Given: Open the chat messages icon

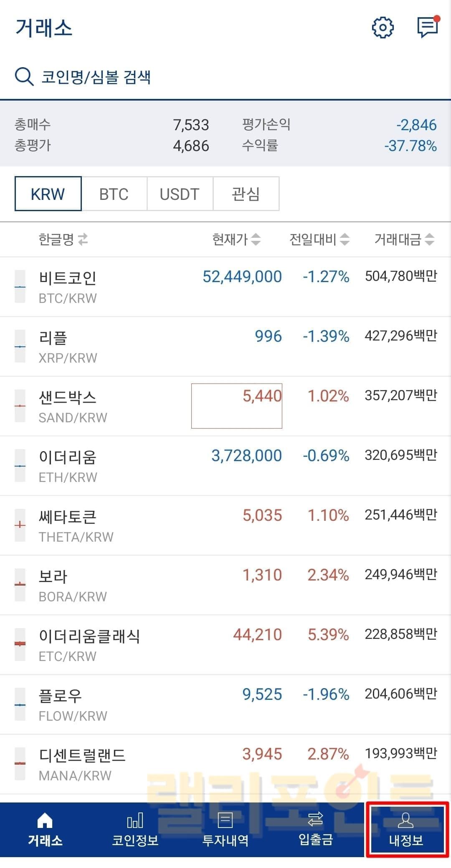Looking at the screenshot, I should coord(428,28).
